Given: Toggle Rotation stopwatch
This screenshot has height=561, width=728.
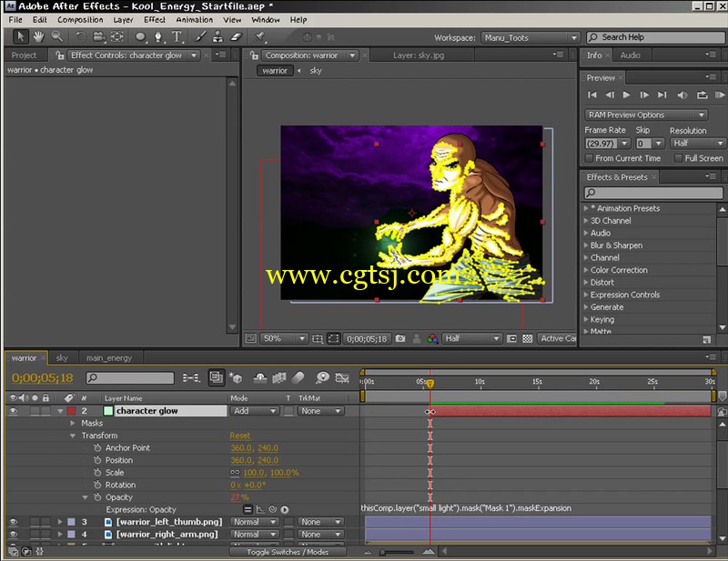Looking at the screenshot, I should point(97,485).
